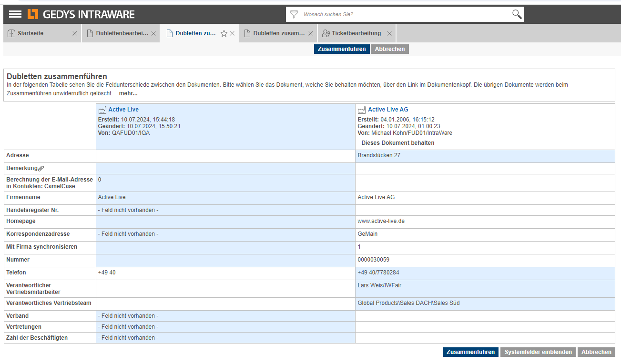Open the Active Live AG document link
Viewport: 621px width, 364px height.
388,110
